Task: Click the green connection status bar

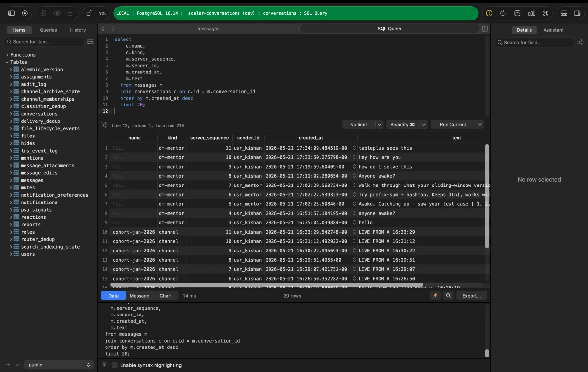Action: [296, 13]
